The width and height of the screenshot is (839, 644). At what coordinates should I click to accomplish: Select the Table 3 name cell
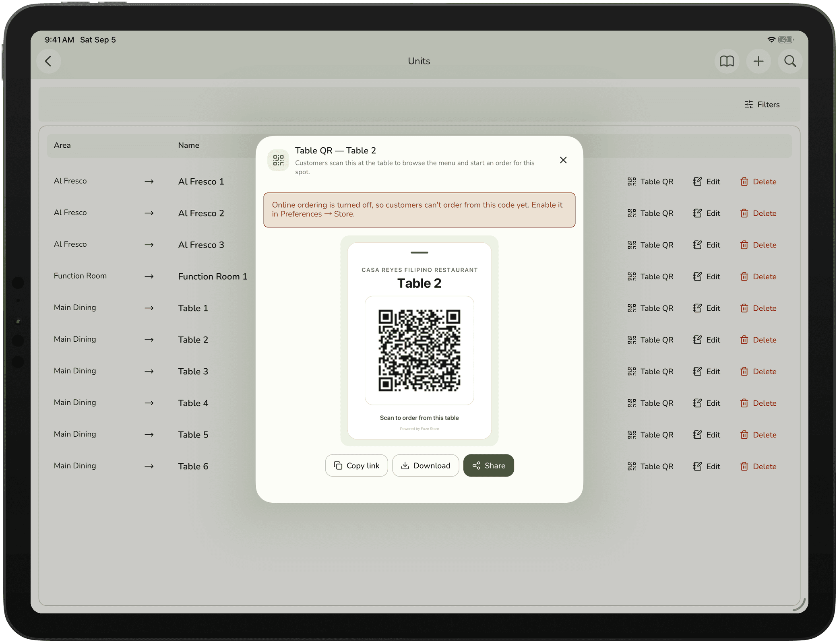[193, 372]
